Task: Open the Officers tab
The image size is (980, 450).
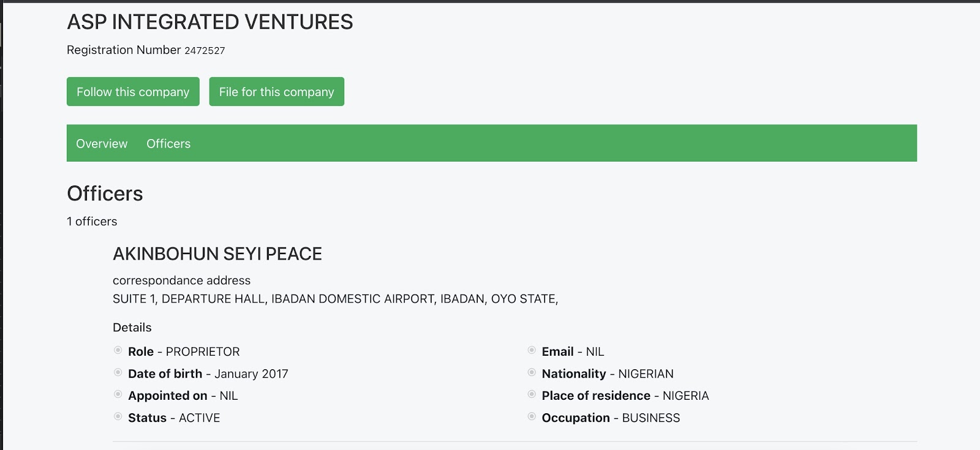Action: tap(168, 144)
